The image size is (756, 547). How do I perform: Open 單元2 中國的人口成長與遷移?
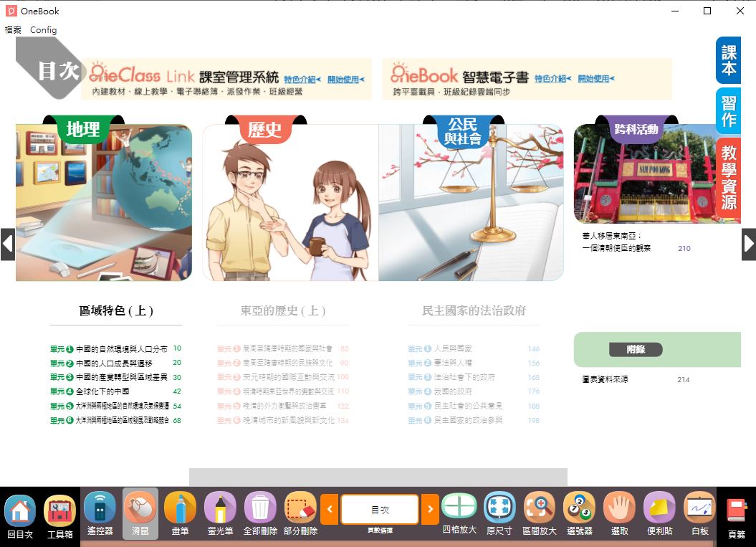[x=115, y=363]
